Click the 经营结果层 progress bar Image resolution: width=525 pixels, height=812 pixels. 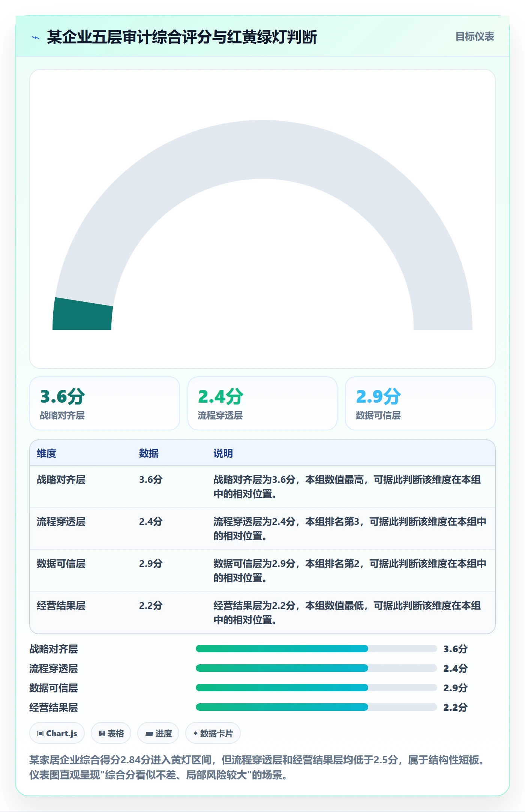tap(316, 707)
